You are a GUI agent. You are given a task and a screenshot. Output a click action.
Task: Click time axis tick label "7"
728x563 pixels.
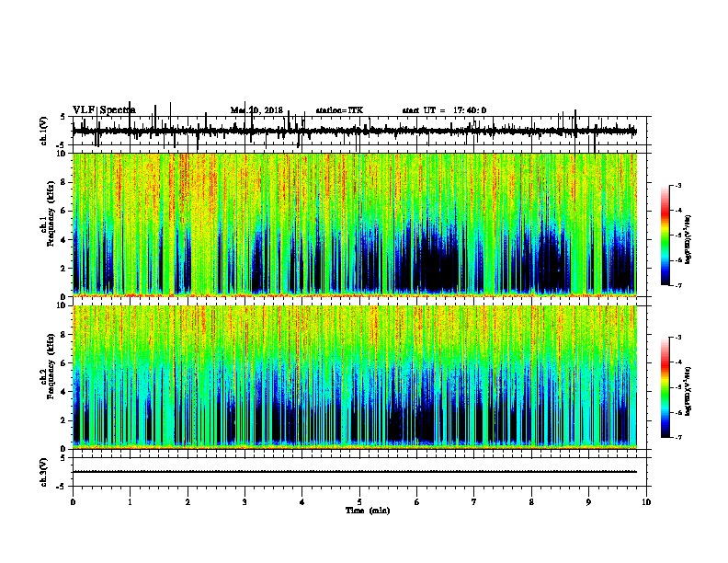click(474, 502)
